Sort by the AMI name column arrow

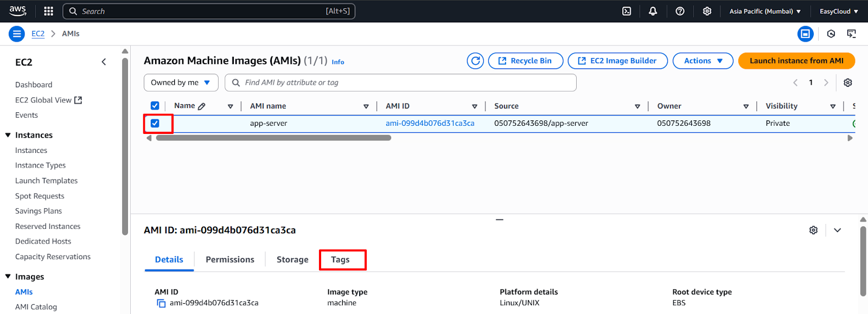[x=366, y=106]
